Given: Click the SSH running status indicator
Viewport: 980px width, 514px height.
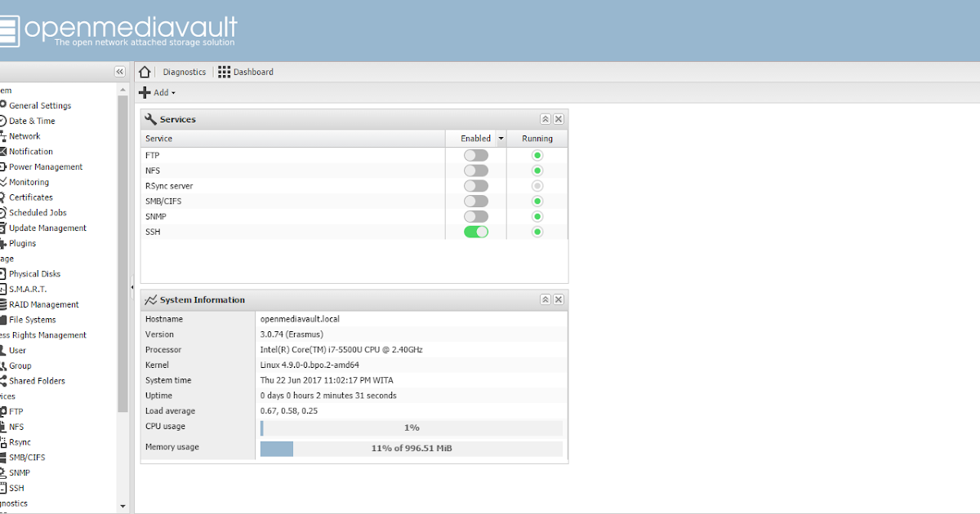Looking at the screenshot, I should pos(537,232).
